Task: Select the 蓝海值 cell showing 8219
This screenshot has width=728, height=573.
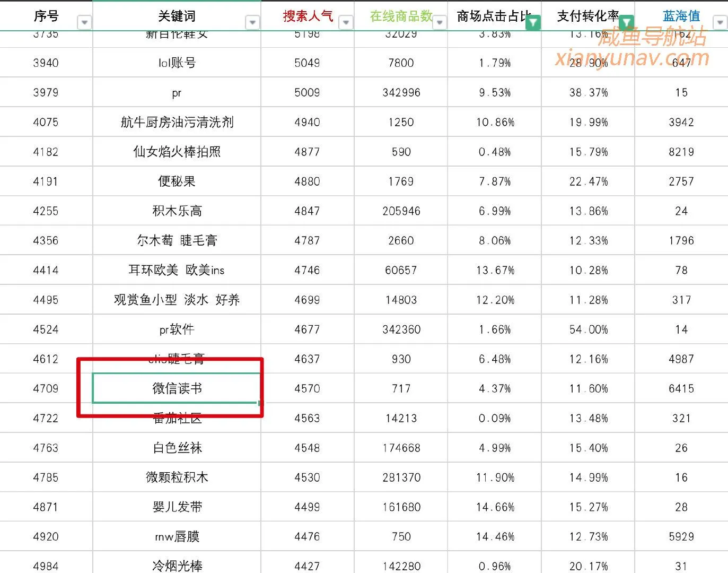Action: (x=681, y=152)
